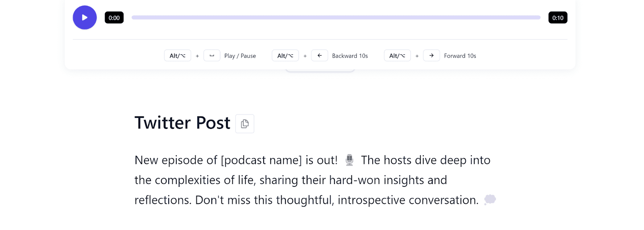Click the 0:00 current time label
This screenshot has width=644, height=230.
pos(114,18)
